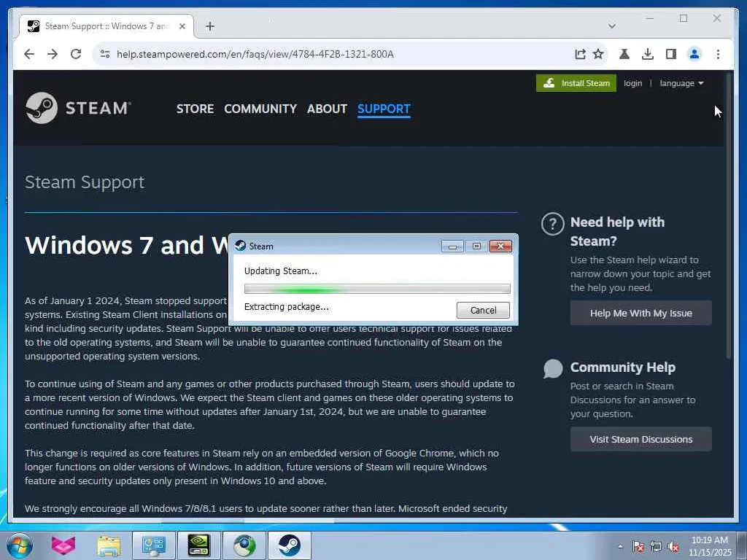Open the Chrome three-dot menu
Viewport: 747px width, 560px height.
(x=718, y=54)
